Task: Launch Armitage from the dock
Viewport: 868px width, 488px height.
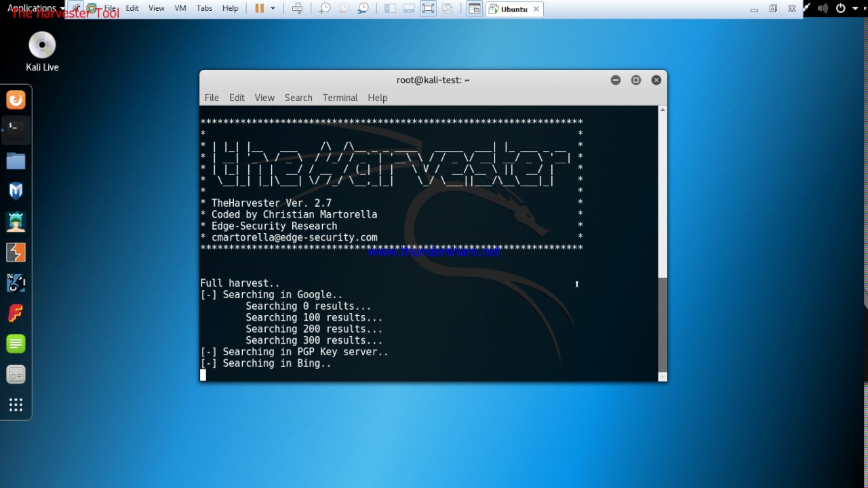Action: 16,222
